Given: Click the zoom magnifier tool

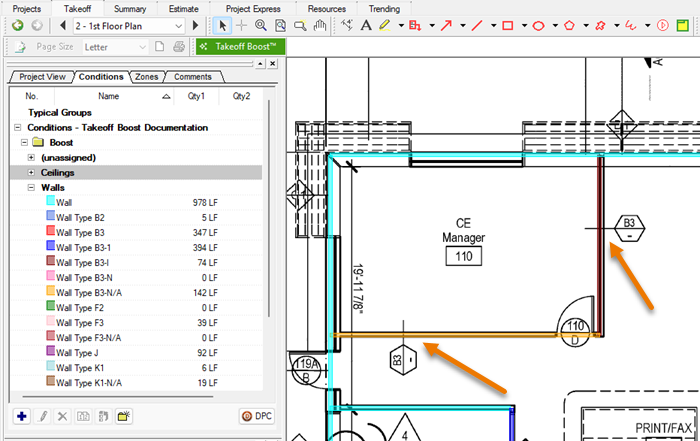Looking at the screenshot, I should pyautogui.click(x=261, y=25).
